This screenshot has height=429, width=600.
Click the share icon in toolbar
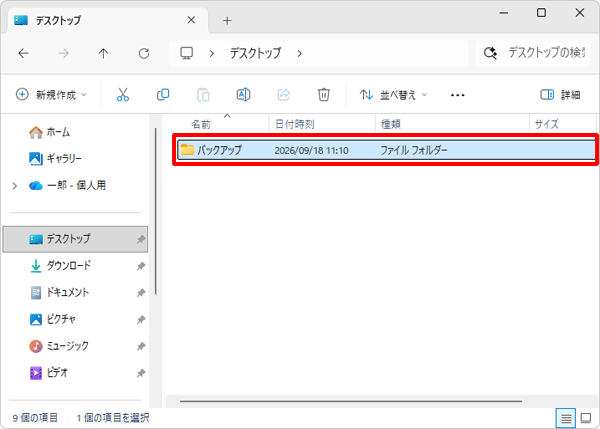pos(284,95)
